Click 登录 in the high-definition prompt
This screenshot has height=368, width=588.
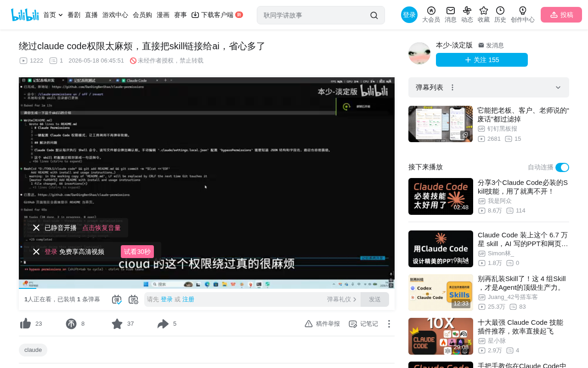click(51, 252)
